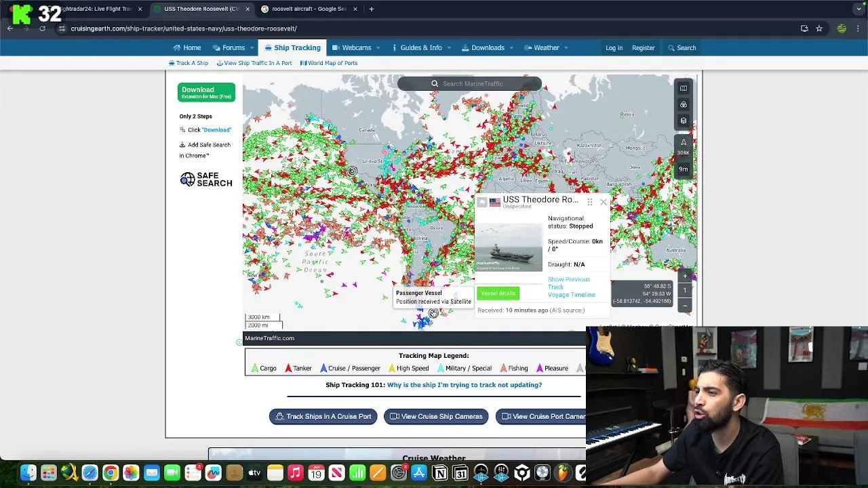Screen dimensions: 868x488
Task: Click the browser reload button
Action: point(43,28)
